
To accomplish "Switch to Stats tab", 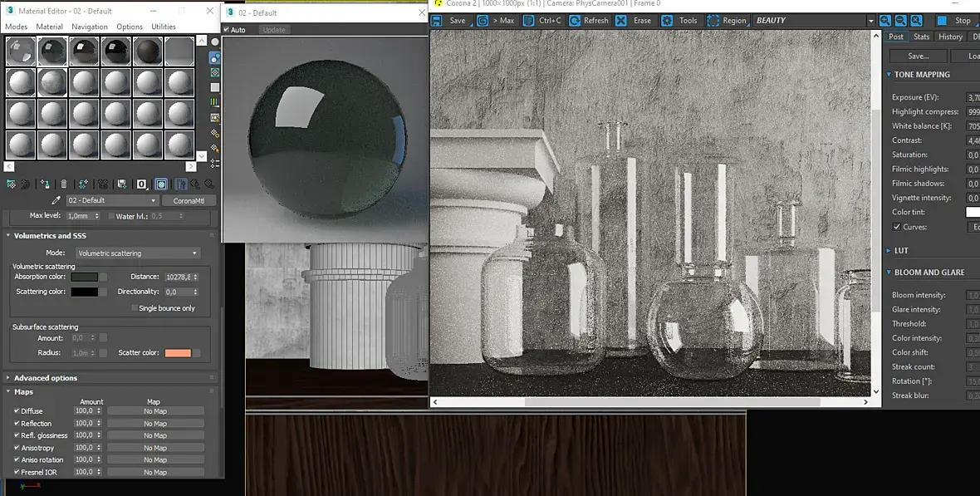I will tap(921, 37).
